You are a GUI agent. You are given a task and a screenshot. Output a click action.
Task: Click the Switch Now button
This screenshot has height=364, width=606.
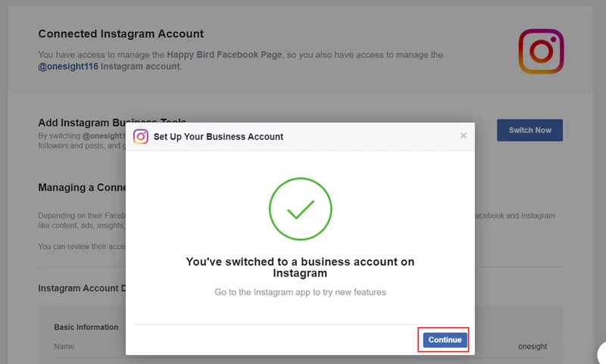[529, 130]
